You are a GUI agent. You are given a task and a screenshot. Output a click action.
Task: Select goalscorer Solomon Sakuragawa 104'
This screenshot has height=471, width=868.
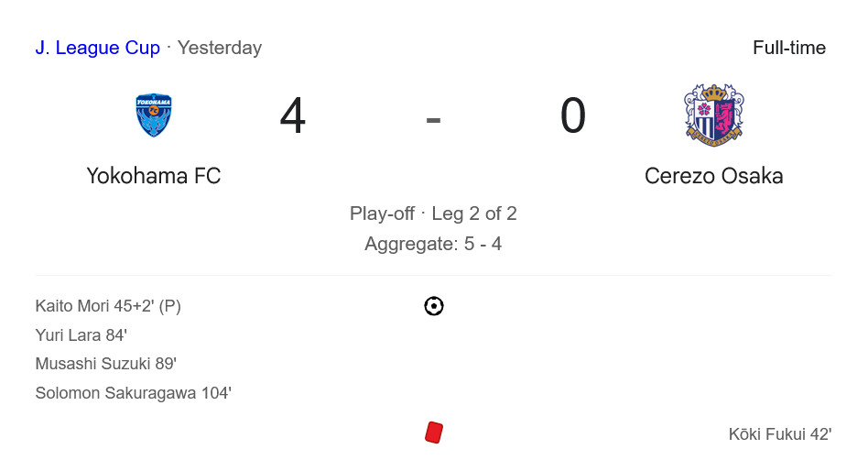coord(133,393)
